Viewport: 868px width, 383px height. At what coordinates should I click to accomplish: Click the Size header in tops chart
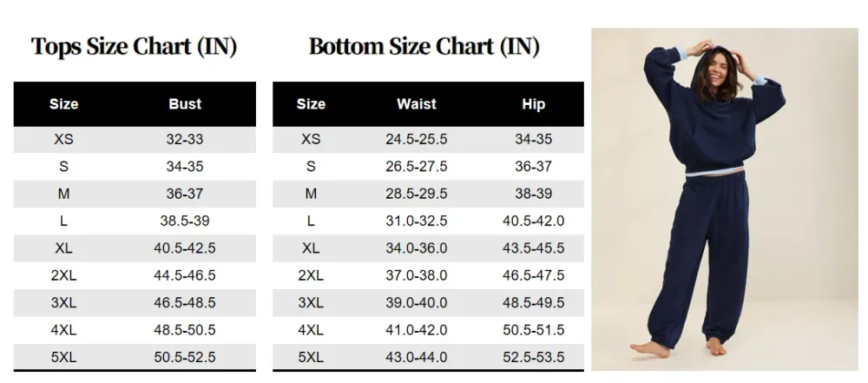coord(63,104)
